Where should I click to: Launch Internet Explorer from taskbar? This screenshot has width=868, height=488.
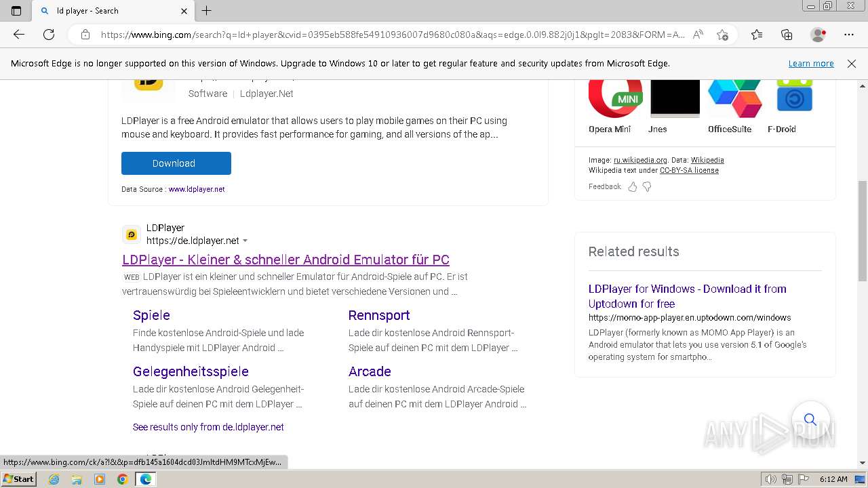(54, 479)
